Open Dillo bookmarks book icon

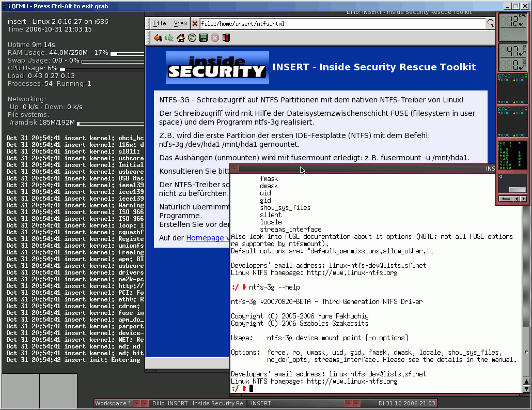click(226, 38)
